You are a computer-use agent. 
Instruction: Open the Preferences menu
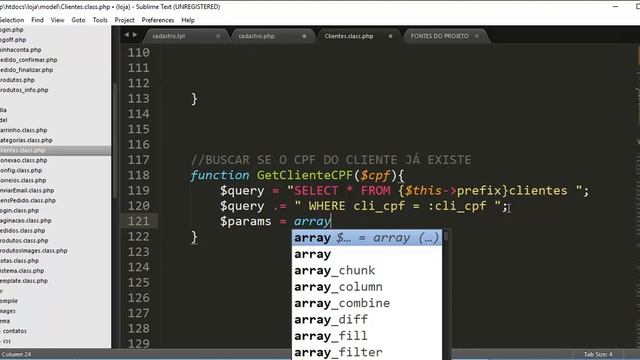pyautogui.click(x=158, y=20)
